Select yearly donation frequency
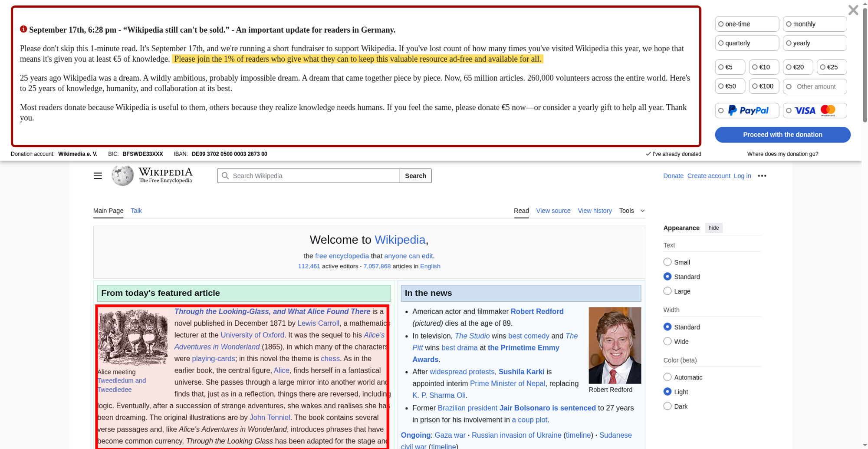Screen dimensions: 868x449 click(815, 43)
